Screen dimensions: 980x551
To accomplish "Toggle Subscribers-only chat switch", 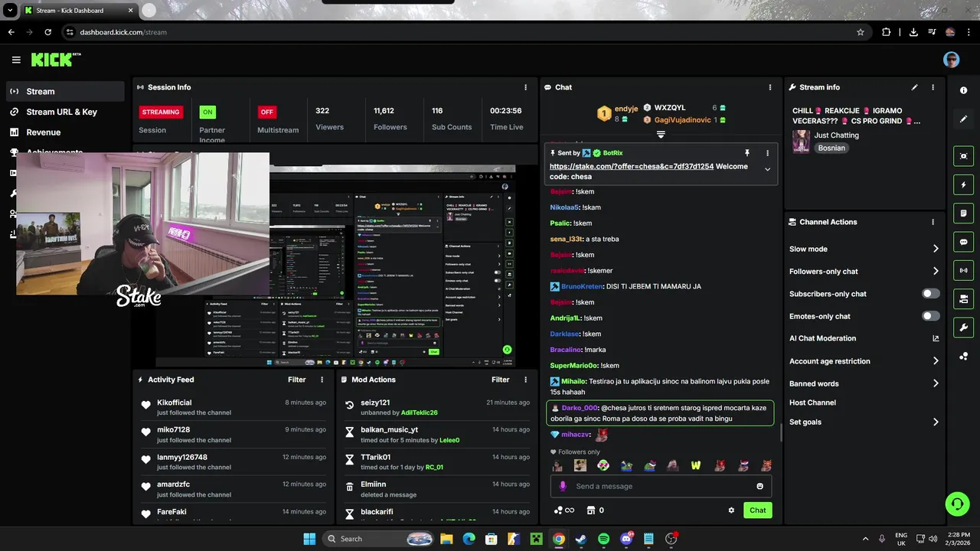I will tap(931, 294).
